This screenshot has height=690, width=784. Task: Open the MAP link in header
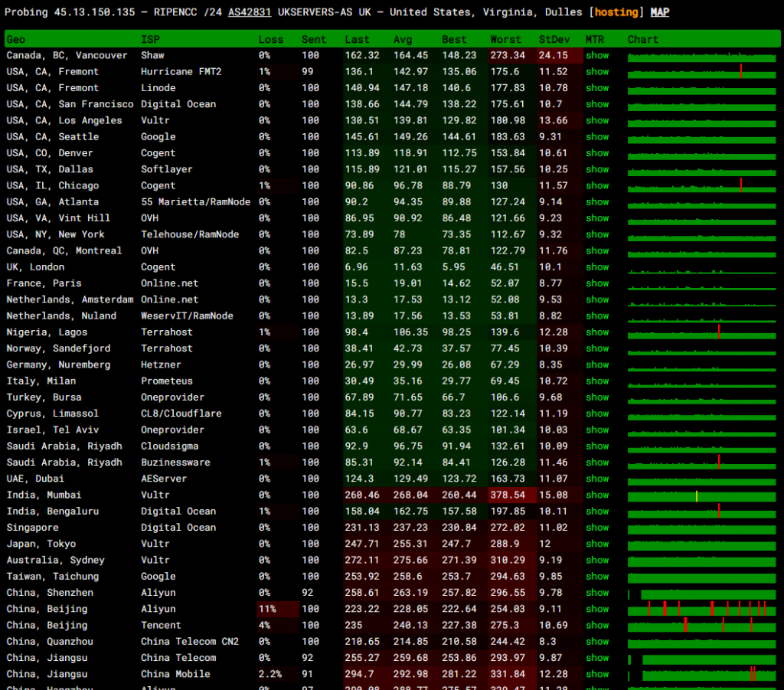tap(659, 12)
